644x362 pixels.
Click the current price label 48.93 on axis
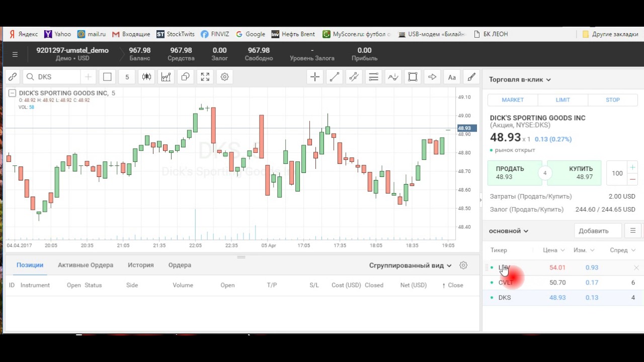(x=466, y=128)
